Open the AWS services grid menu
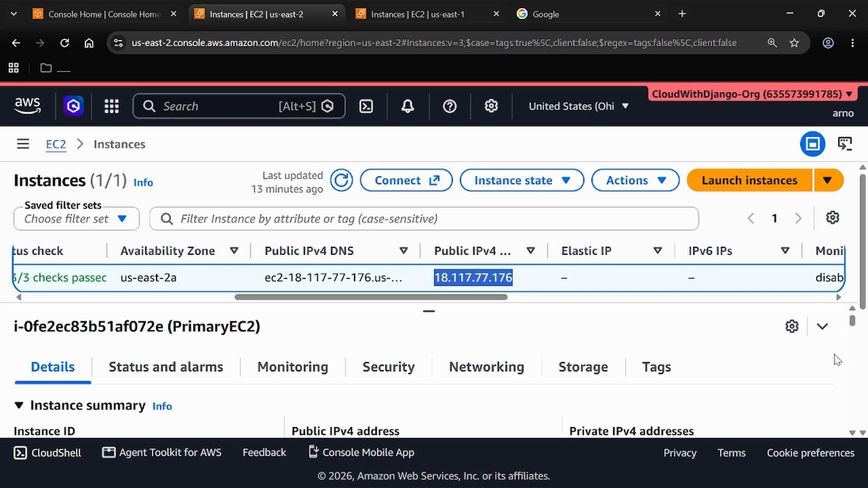The width and height of the screenshot is (868, 488). (111, 106)
